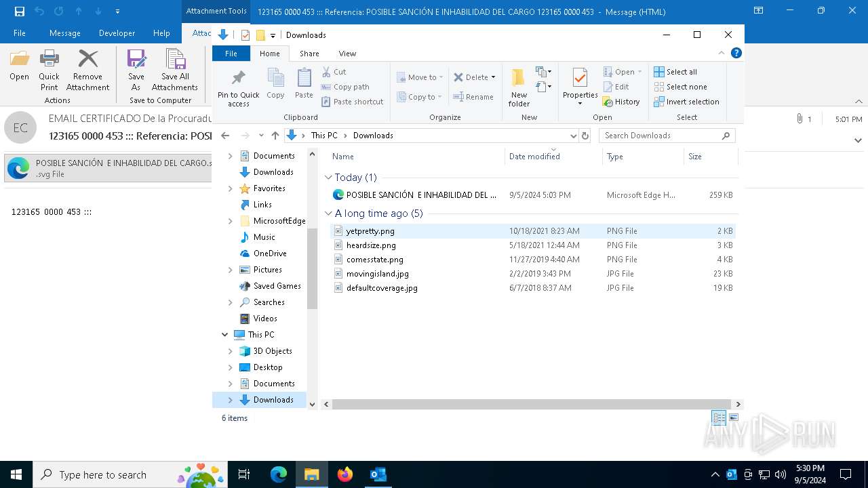Click Save All Attachments in Outlook
Screen dimensions: 868x488
point(175,70)
